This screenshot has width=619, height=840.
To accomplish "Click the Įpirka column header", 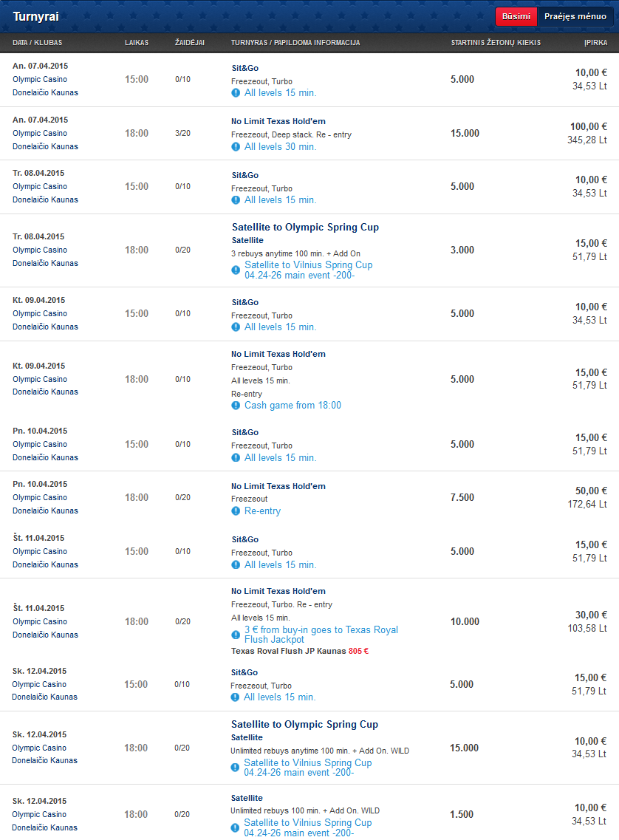I will coord(595,43).
